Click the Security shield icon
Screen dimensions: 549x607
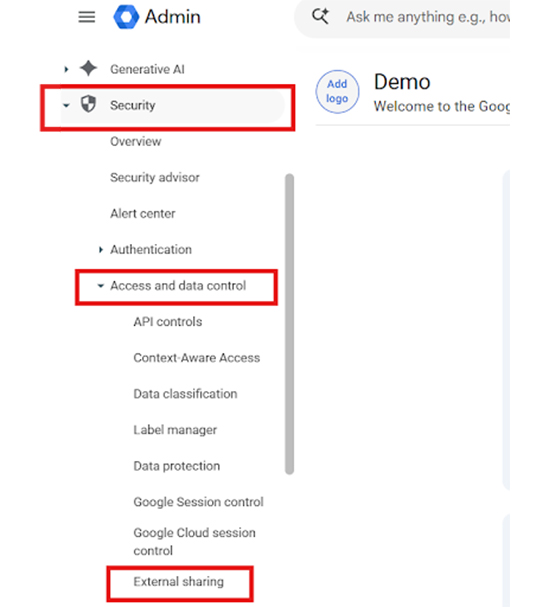pos(88,105)
